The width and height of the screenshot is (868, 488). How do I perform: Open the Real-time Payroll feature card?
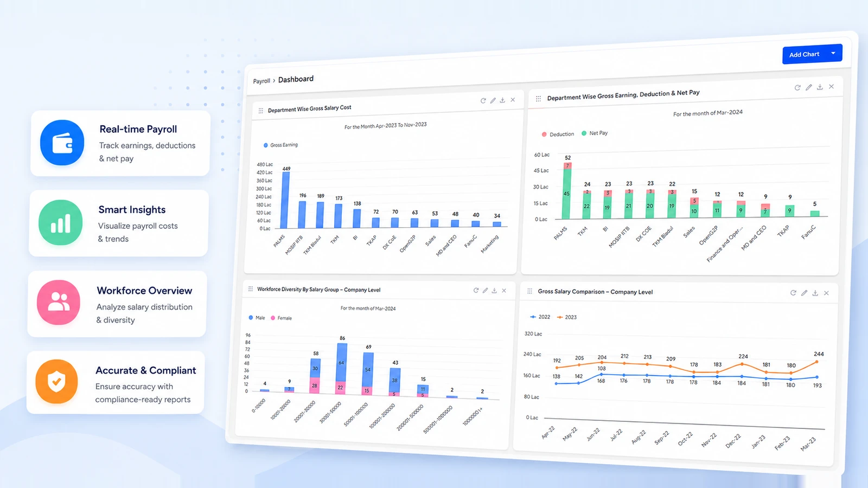click(120, 143)
